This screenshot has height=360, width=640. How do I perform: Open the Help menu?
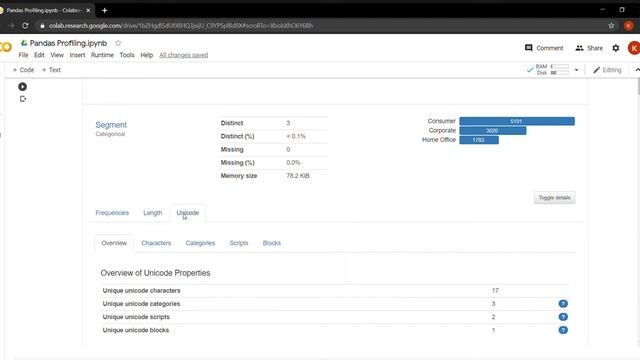tap(147, 55)
